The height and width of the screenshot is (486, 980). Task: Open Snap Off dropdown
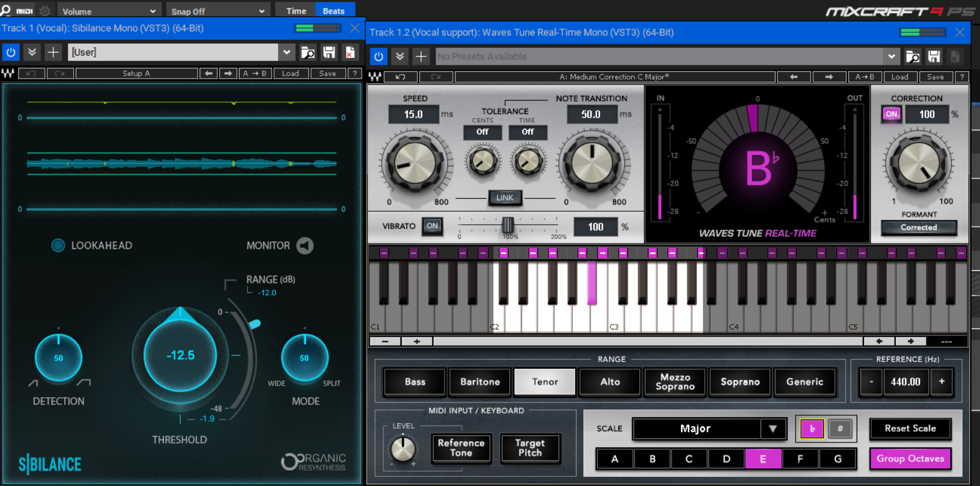pos(218,11)
